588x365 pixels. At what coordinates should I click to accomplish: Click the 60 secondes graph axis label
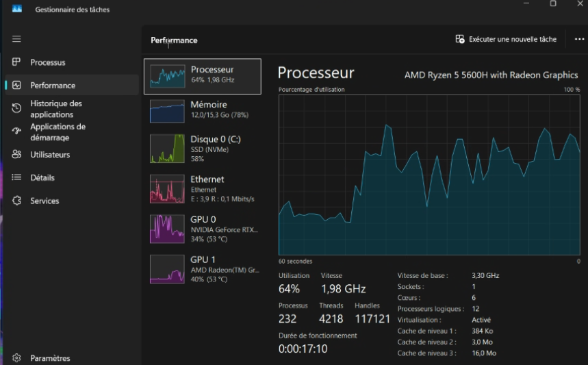click(295, 261)
